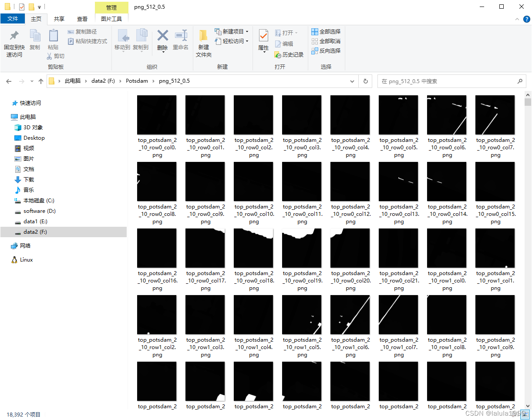Image resolution: width=532 pixels, height=420 pixels.
Task: Collapse the ribbon with the chevron
Action: [517, 19]
